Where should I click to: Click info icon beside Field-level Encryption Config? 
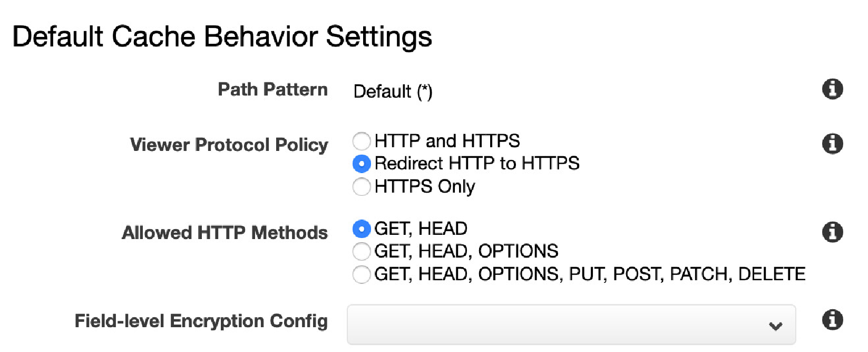click(832, 320)
